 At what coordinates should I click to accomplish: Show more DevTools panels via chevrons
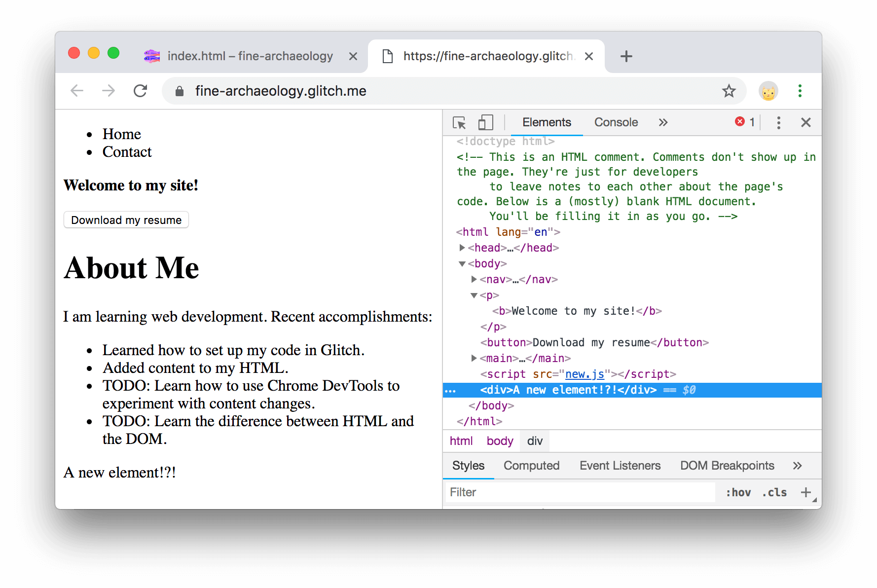pyautogui.click(x=663, y=122)
